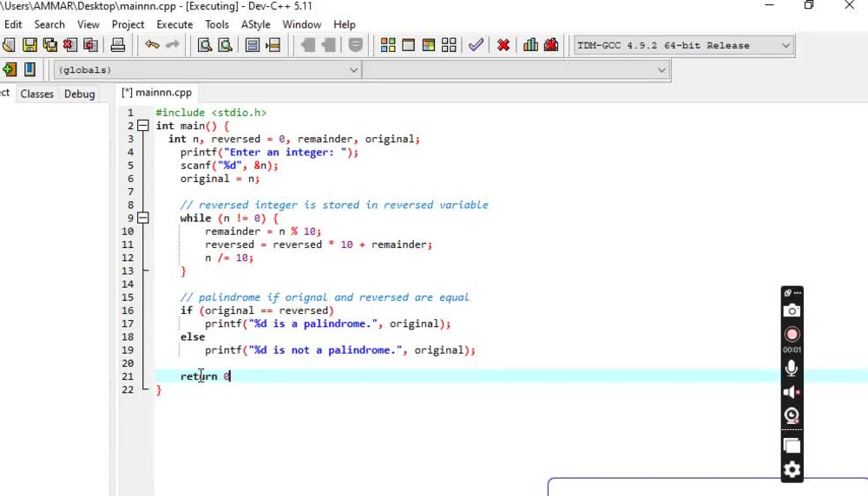Click the greyed Project Options icon
Viewport: 868px width, 496px height.
click(x=355, y=45)
